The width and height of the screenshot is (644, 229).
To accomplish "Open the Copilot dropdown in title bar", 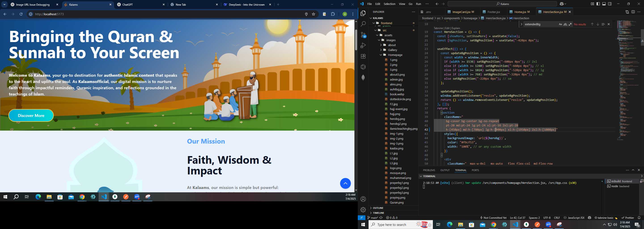I will point(563,4).
